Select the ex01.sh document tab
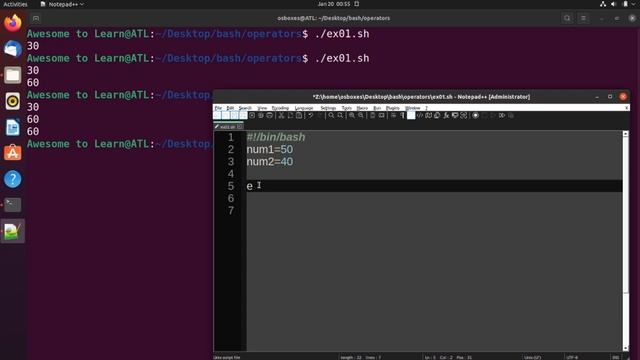 (x=227, y=127)
